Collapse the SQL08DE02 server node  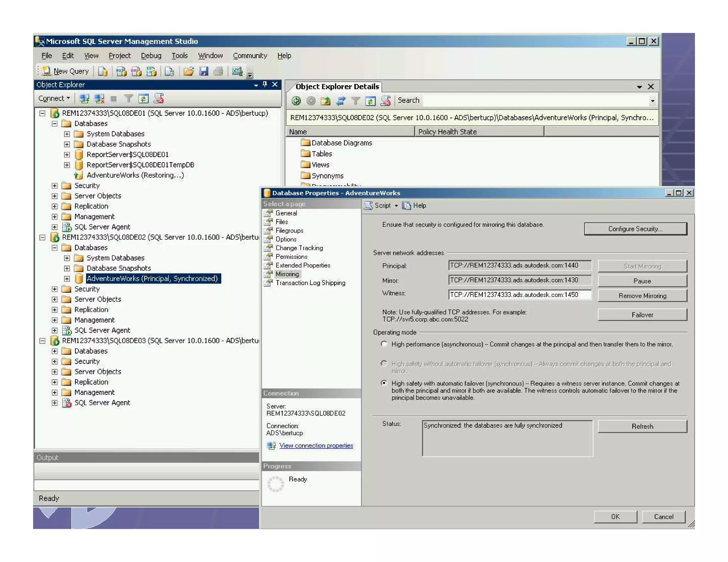(x=42, y=237)
